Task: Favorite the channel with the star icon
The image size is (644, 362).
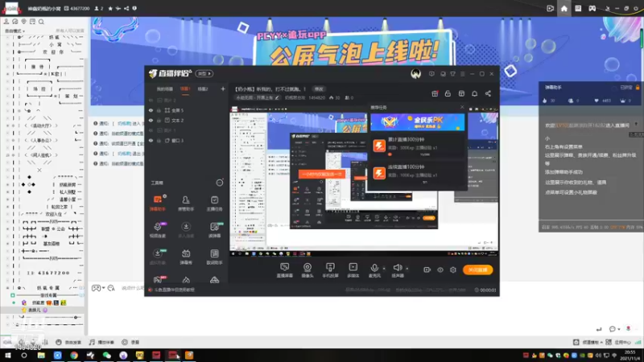Action: click(110, 8)
